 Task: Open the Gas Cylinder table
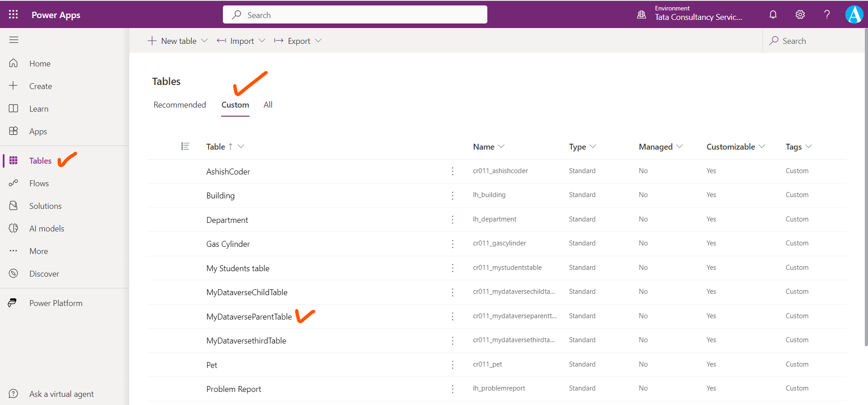click(228, 244)
